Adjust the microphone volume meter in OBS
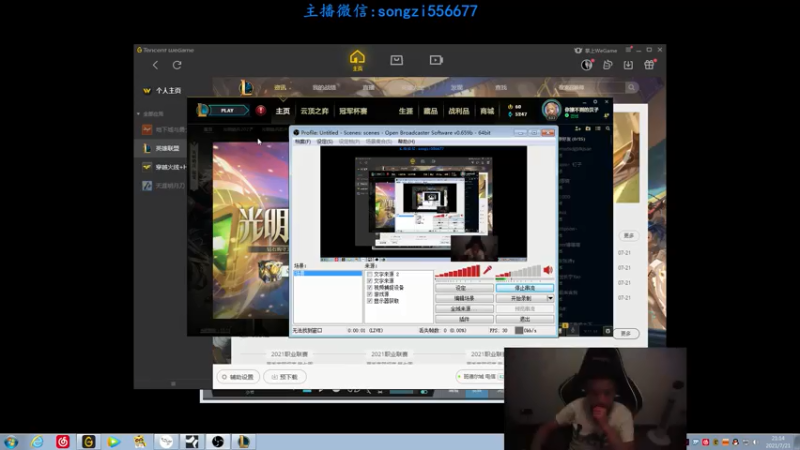Screen dimensions: 800x450 click(x=457, y=271)
